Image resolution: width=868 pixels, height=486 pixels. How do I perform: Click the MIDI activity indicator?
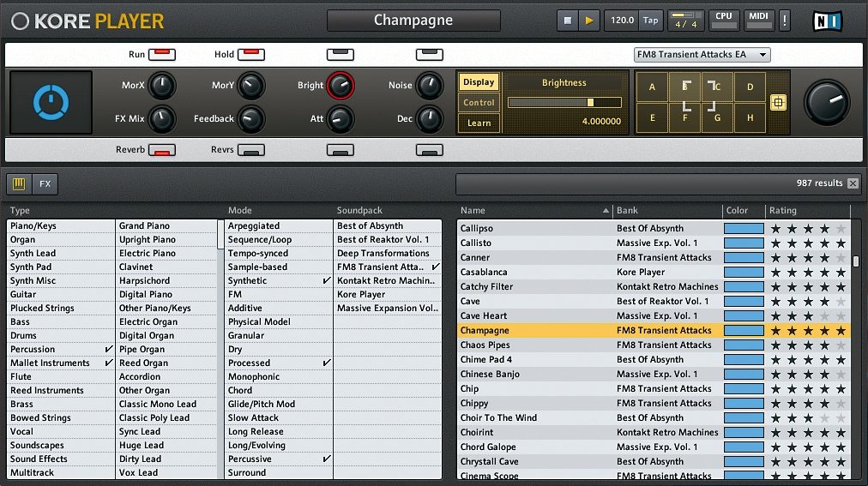[x=758, y=21]
